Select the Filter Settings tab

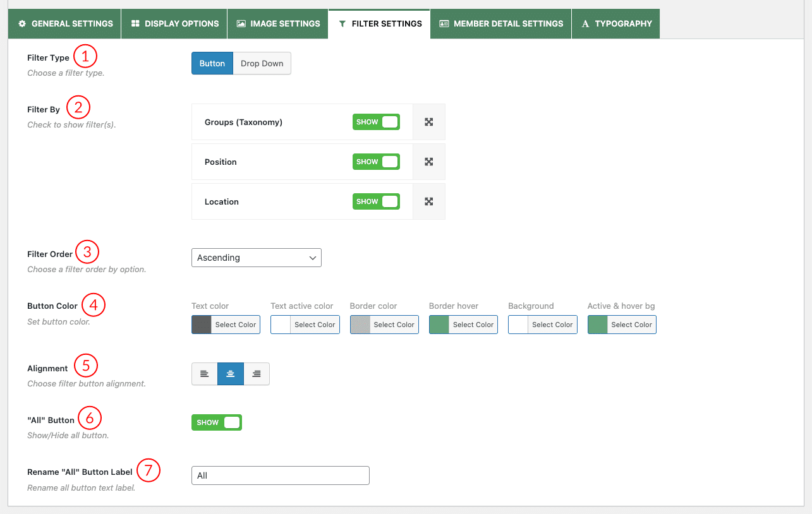click(x=379, y=24)
